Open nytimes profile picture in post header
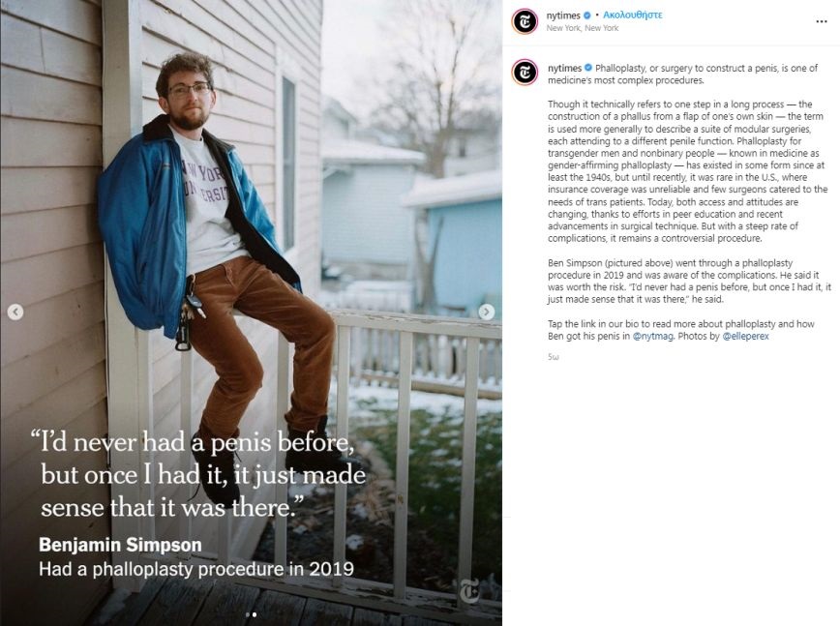Image resolution: width=840 pixels, height=626 pixels. coord(525,20)
